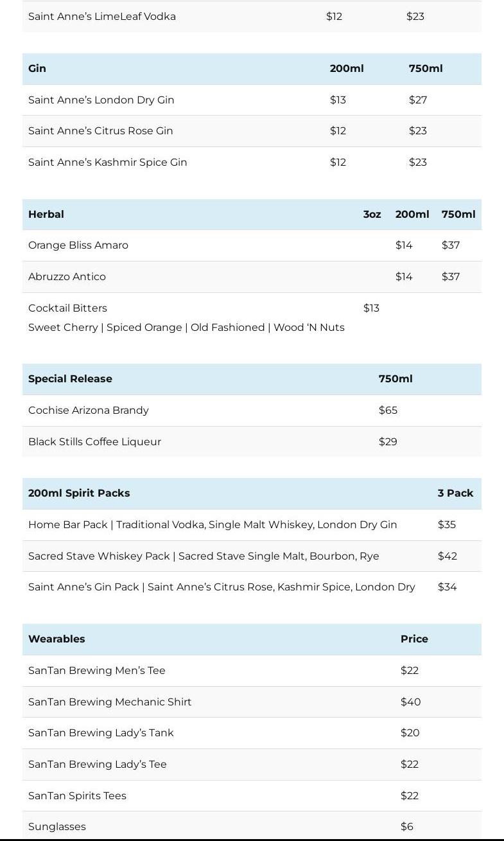Select Black Stills Coffee Liqueur
Screen dimensions: 504x841
tap(94, 442)
